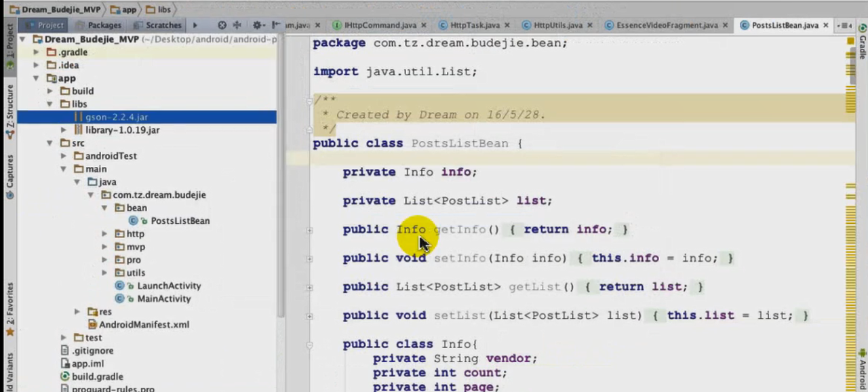
Task: Collapse the src folder
Action: (50, 143)
